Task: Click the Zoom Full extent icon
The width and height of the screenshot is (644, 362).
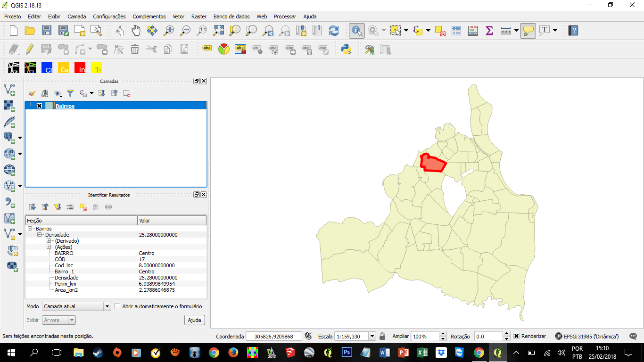Action: 218,31
